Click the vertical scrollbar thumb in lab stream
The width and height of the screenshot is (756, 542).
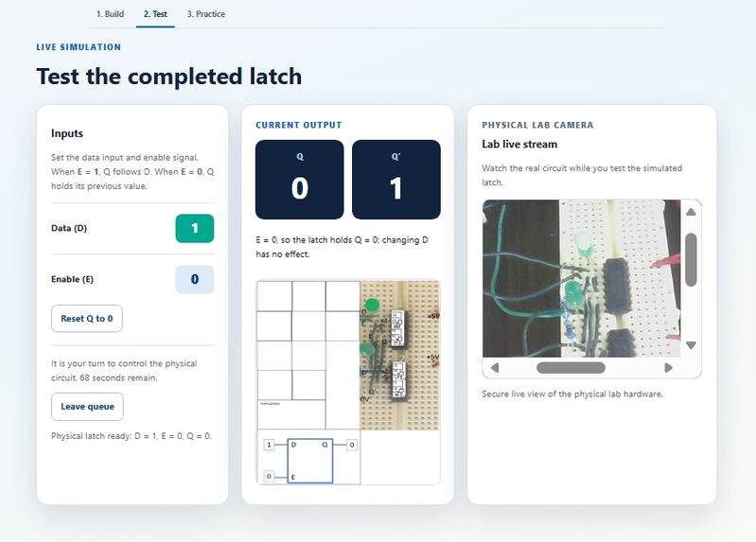(x=691, y=259)
